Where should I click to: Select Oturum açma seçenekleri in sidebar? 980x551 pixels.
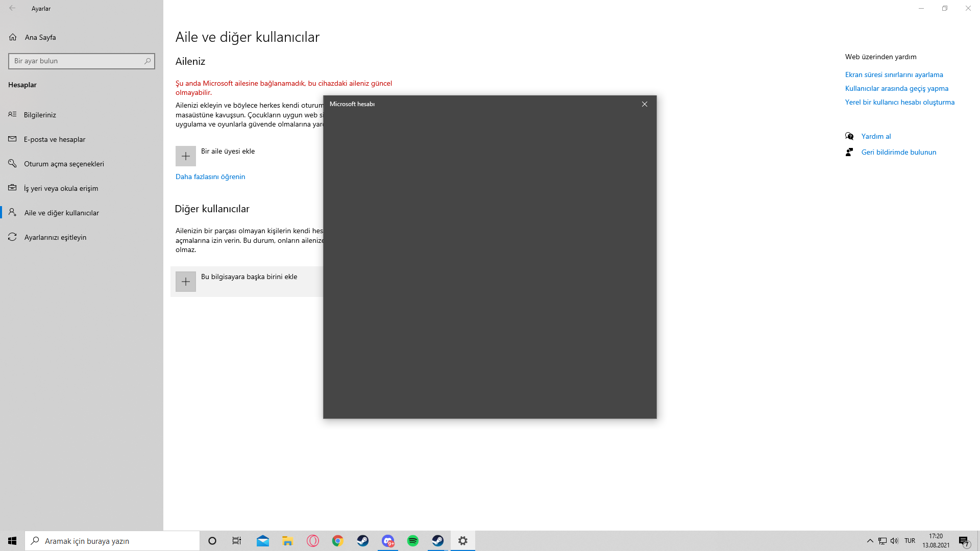pyautogui.click(x=64, y=164)
